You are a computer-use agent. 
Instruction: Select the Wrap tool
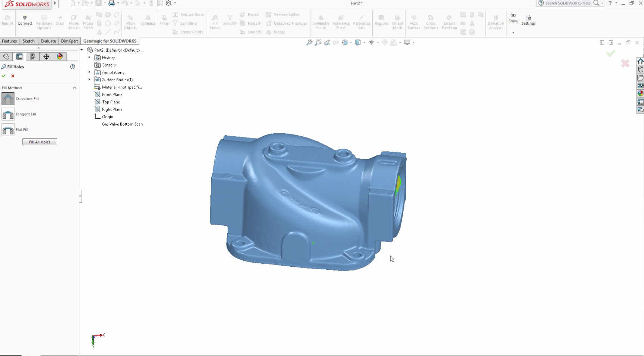click(164, 20)
